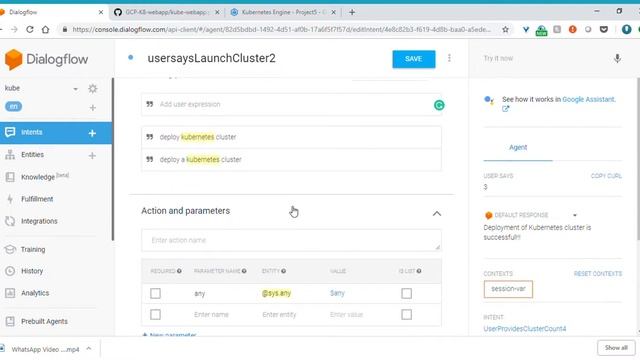Add a language with the plus icon

[93, 108]
